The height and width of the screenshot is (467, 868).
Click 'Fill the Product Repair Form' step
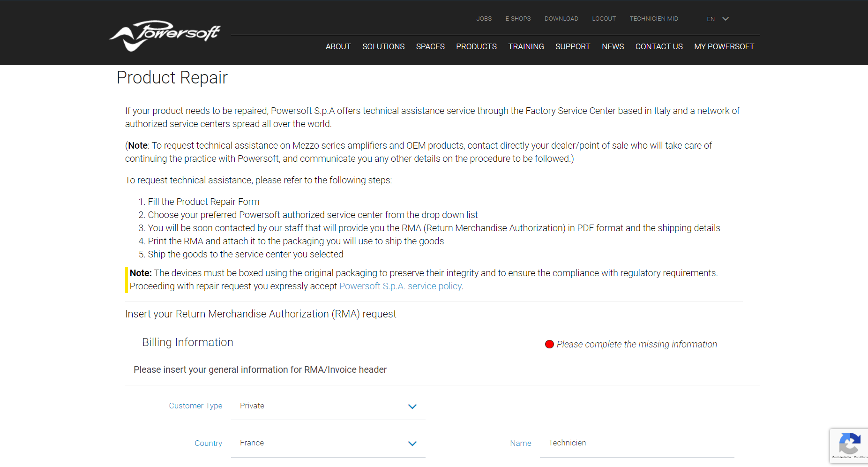click(203, 202)
